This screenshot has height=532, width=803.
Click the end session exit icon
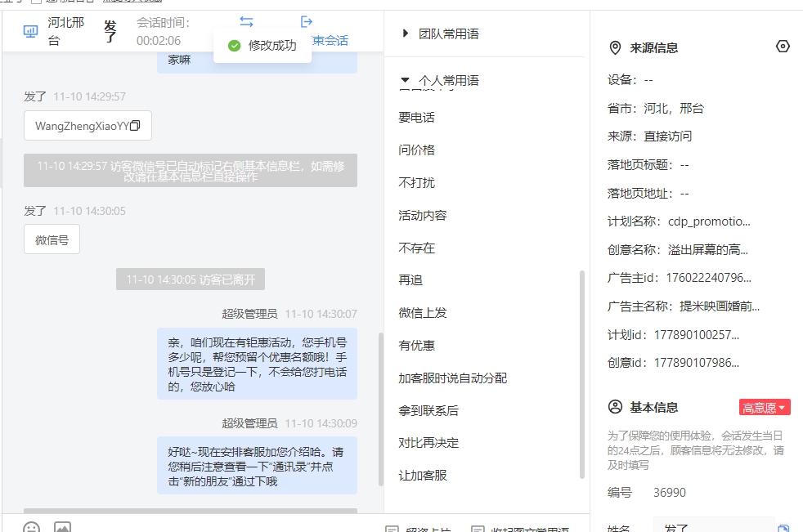coord(307,21)
